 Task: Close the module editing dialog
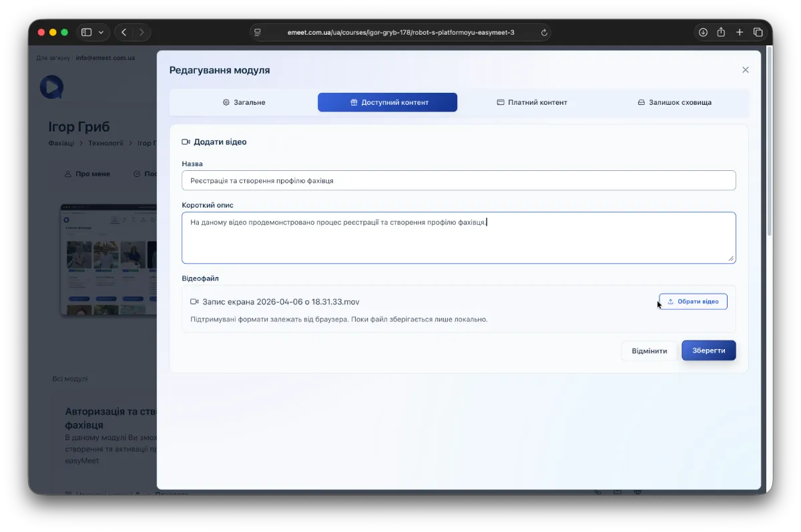click(745, 70)
